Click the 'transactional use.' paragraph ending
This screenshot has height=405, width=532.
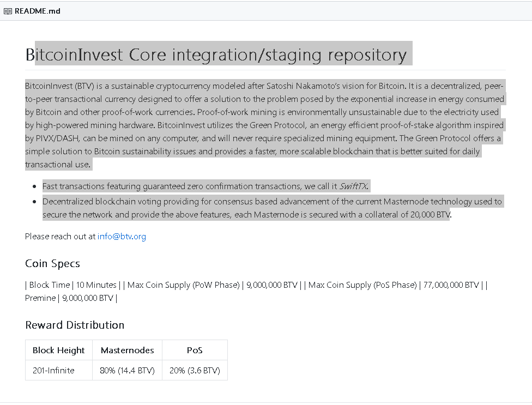click(58, 165)
